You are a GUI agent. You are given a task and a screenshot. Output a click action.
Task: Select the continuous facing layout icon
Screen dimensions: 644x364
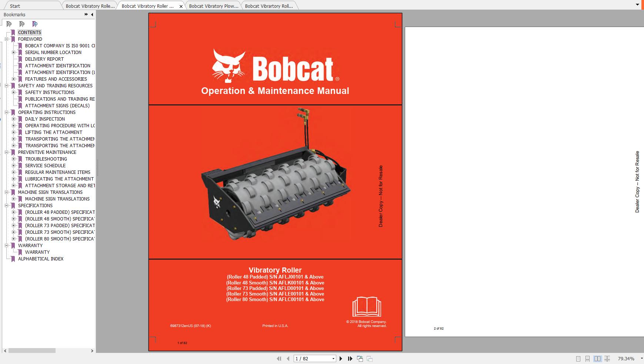click(x=607, y=358)
